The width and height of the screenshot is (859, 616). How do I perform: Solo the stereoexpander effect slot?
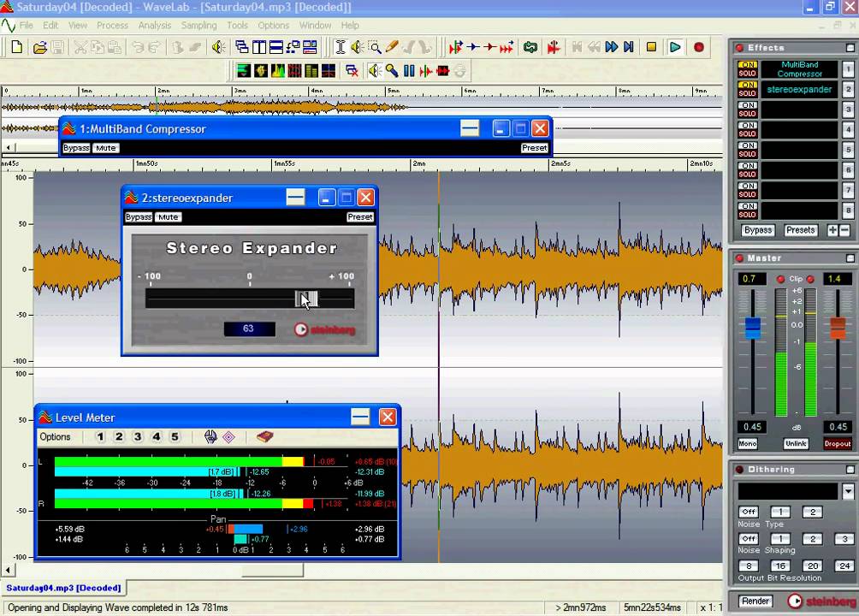[x=748, y=93]
